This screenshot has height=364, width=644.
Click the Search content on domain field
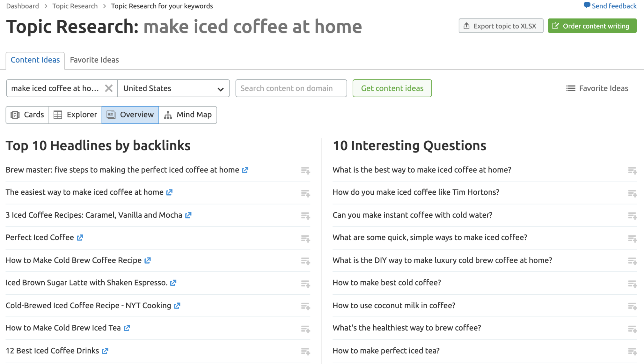pos(290,88)
